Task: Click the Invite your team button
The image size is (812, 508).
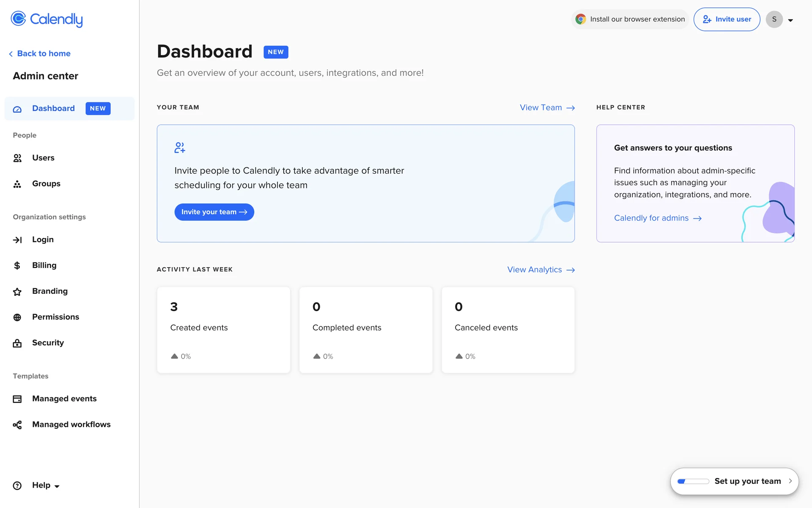Action: (x=214, y=212)
